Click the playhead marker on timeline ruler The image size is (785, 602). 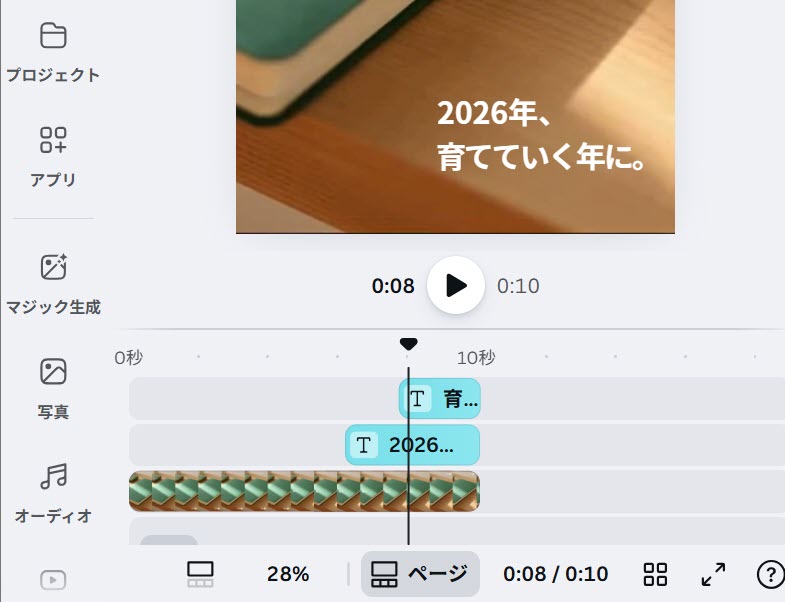[409, 344]
